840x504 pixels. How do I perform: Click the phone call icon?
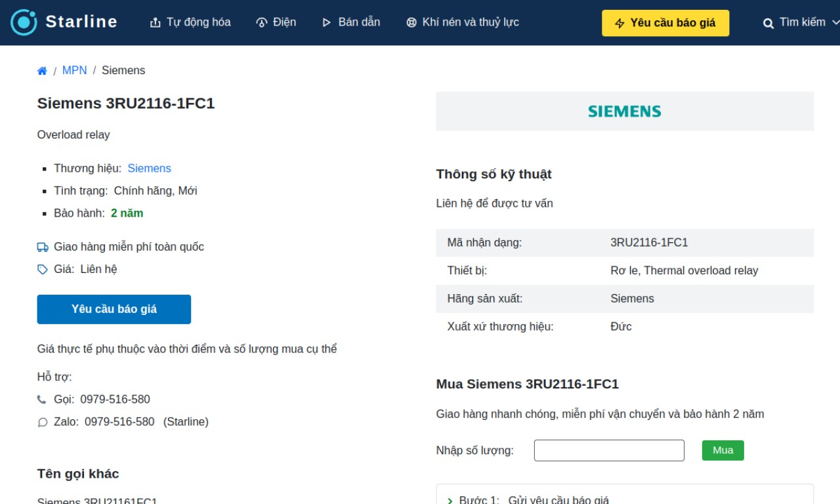pyautogui.click(x=42, y=400)
